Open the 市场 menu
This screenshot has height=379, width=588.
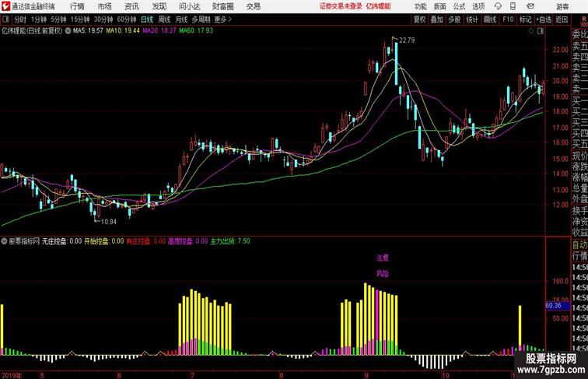tap(105, 6)
